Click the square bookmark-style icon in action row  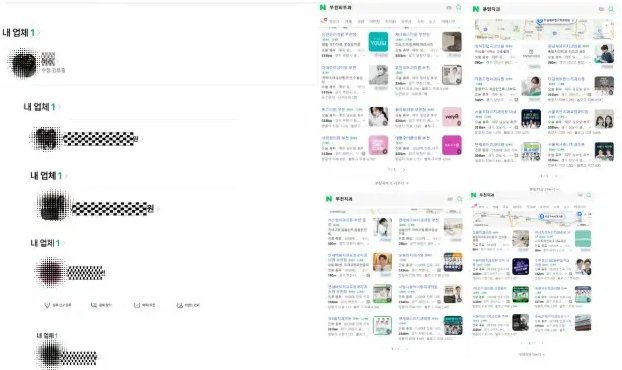pos(137,305)
